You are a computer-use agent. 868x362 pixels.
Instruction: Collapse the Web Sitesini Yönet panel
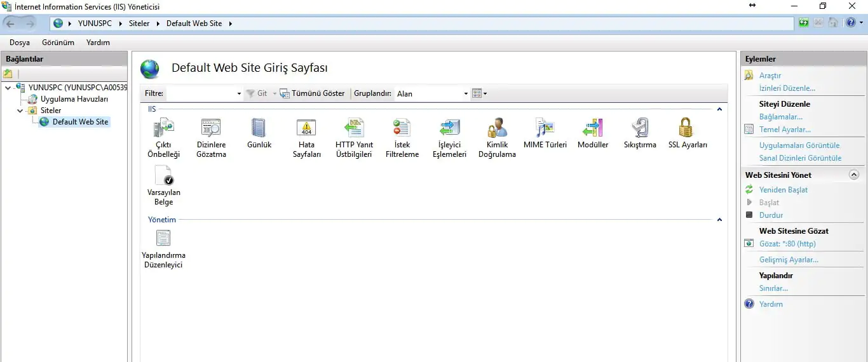point(853,175)
